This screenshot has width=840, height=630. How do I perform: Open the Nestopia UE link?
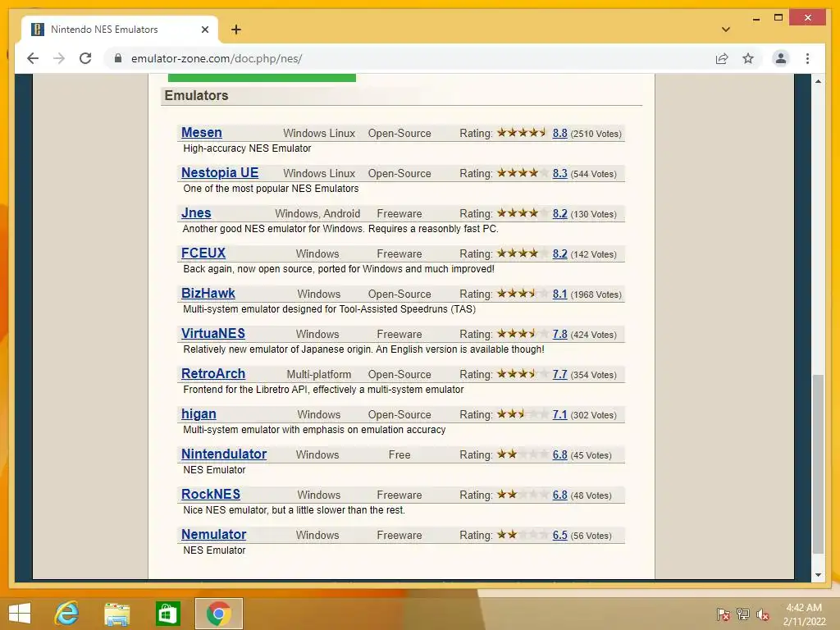click(x=220, y=172)
